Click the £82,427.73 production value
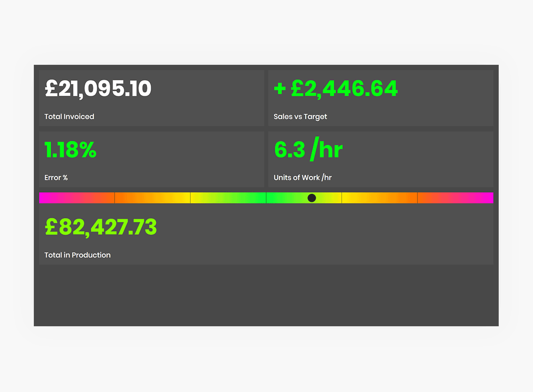 [101, 227]
